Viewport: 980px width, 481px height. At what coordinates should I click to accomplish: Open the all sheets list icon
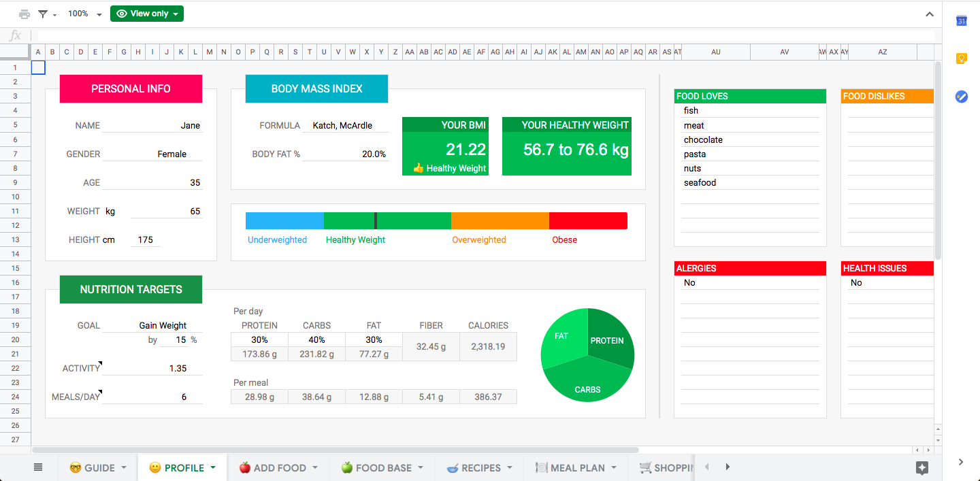point(38,467)
